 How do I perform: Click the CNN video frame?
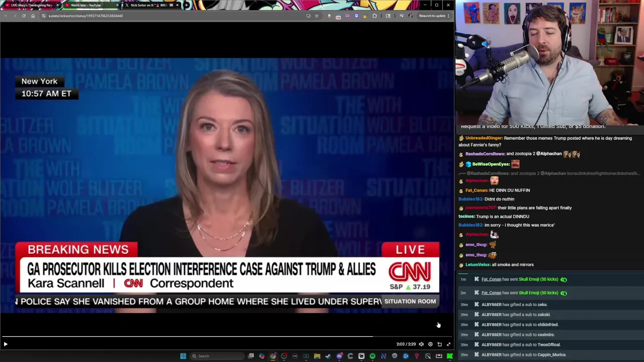coord(227,185)
